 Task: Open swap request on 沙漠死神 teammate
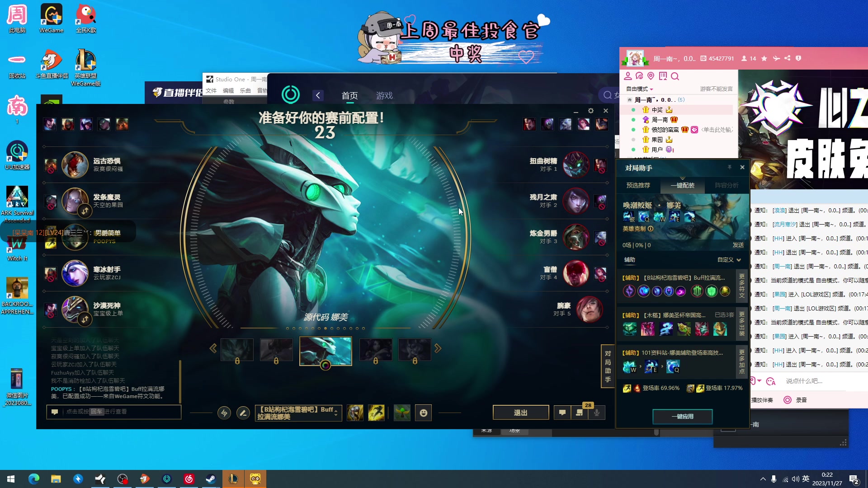pyautogui.click(x=85, y=319)
